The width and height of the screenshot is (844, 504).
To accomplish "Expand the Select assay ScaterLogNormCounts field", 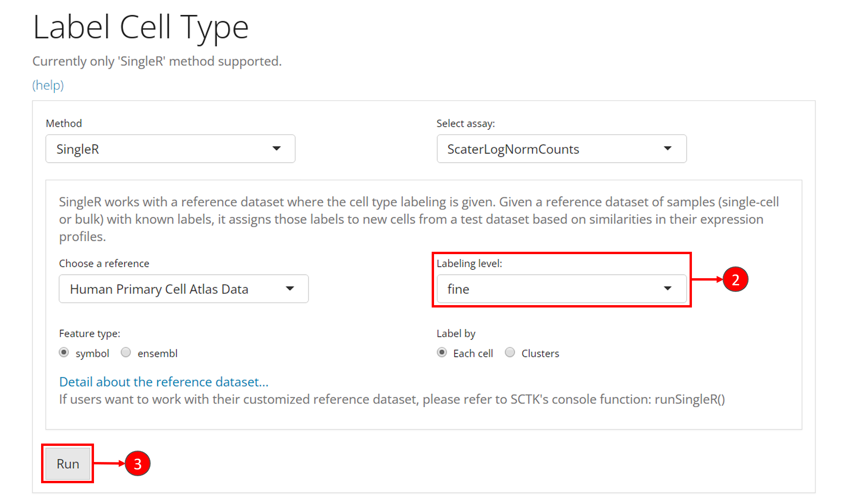I will point(561,149).
